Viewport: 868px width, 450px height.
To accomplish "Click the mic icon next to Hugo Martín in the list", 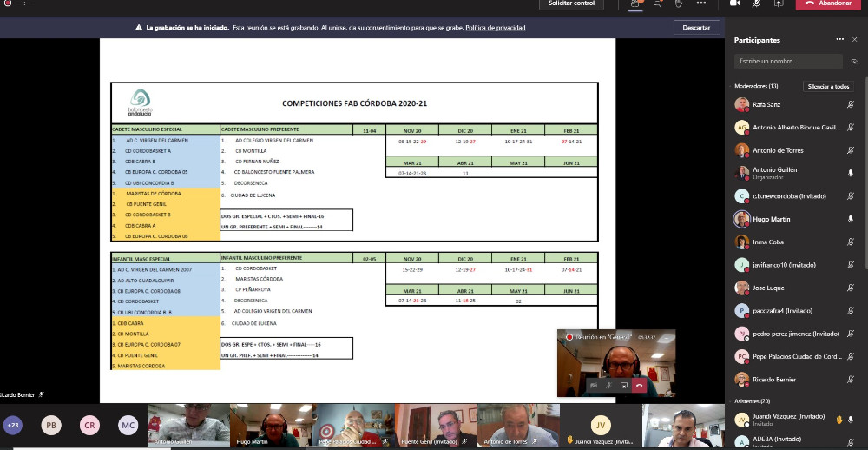I will (851, 219).
